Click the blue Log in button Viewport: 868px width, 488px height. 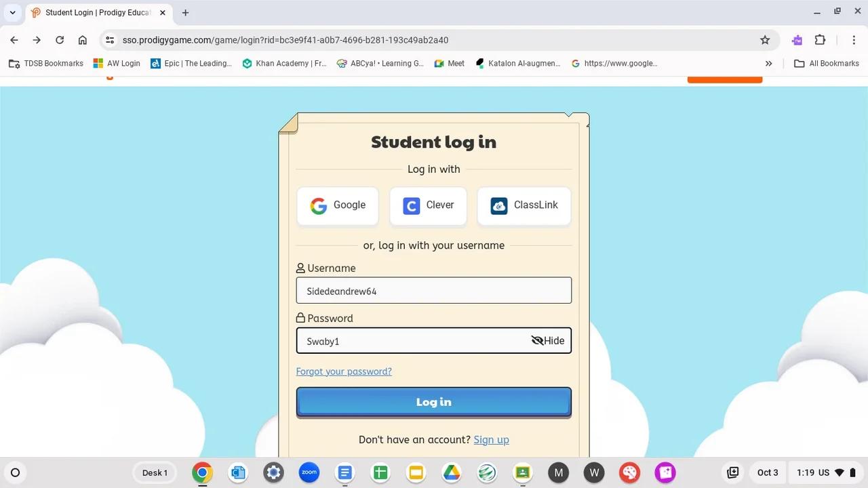pyautogui.click(x=434, y=402)
